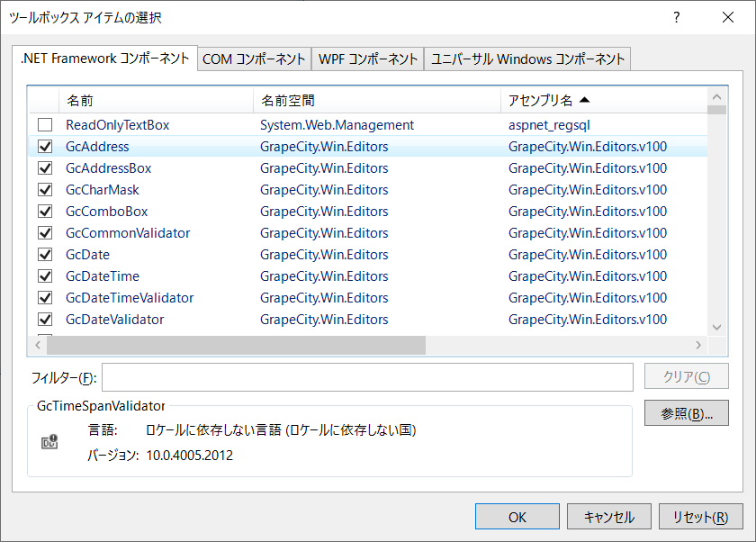Click vertical scrollbar up arrow
This screenshot has width=756, height=542.
tap(717, 97)
